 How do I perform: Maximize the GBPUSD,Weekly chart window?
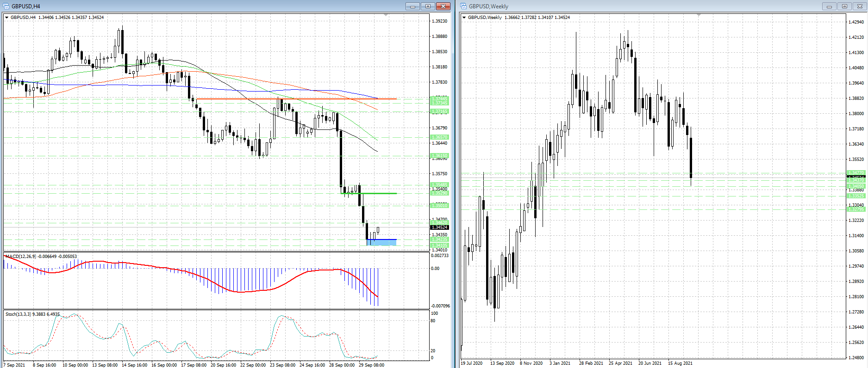point(844,6)
